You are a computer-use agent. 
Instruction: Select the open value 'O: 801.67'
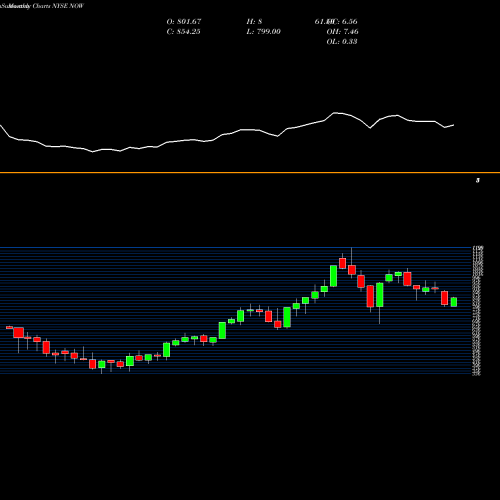184,22
